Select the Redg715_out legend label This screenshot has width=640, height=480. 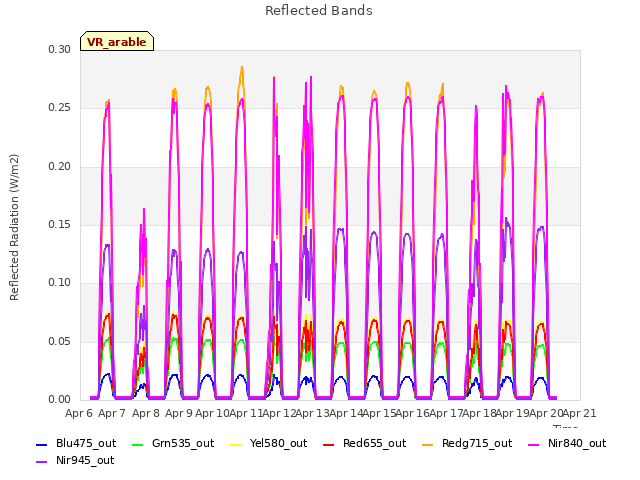477,444
